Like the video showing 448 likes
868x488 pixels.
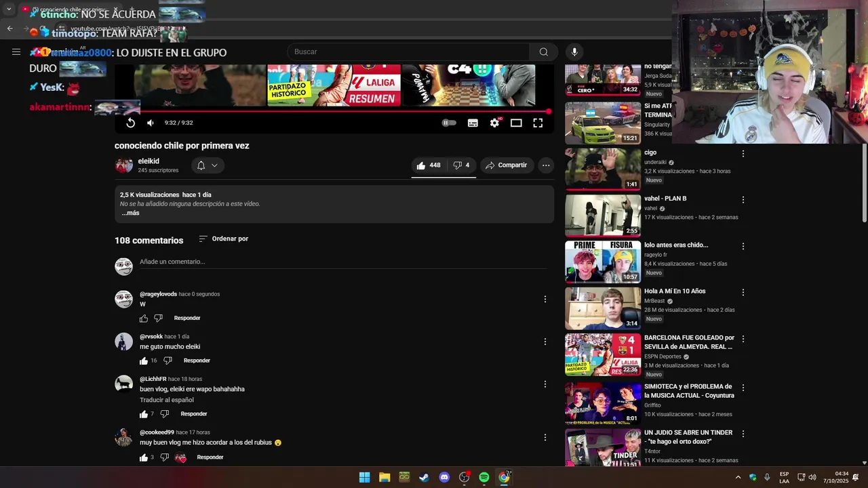pos(428,165)
